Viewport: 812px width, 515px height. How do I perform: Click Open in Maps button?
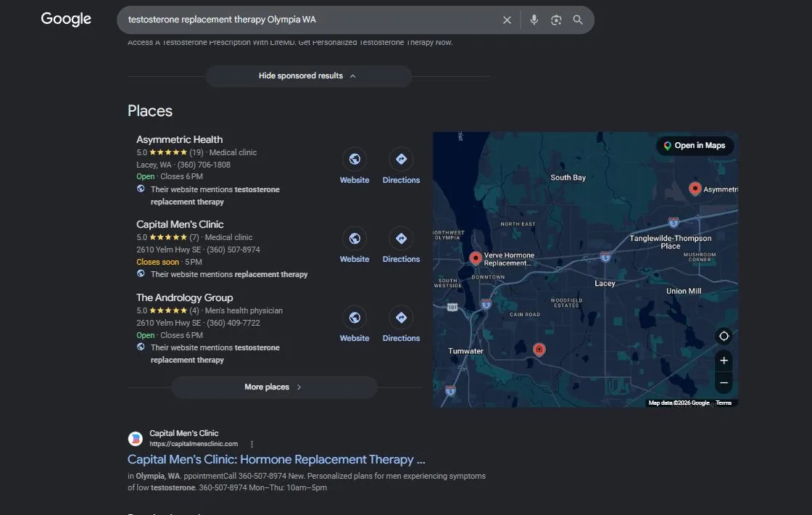(x=695, y=146)
